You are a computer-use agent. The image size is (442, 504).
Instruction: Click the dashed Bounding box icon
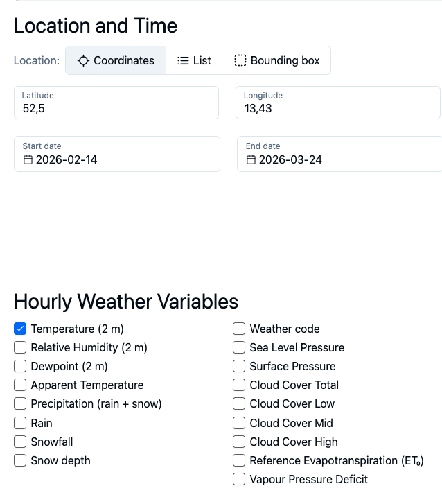240,60
